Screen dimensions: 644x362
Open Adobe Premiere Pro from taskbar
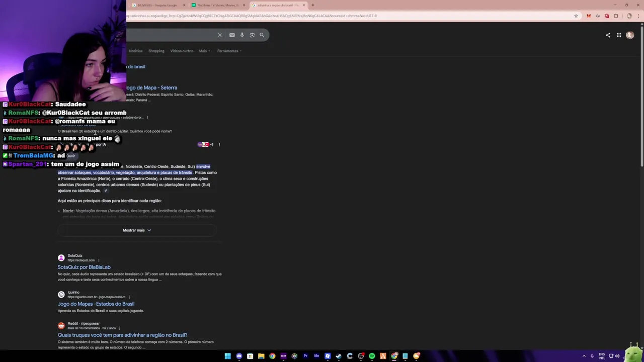(x=305, y=356)
